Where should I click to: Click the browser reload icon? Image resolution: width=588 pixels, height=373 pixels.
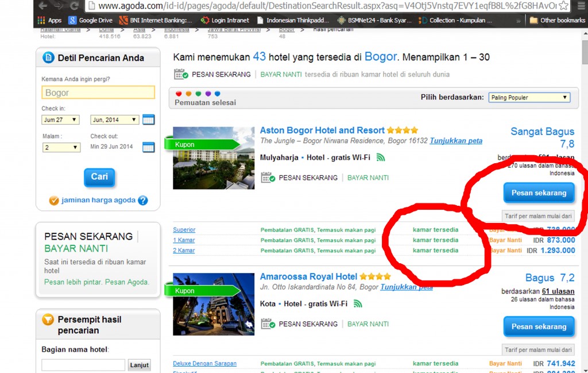(x=74, y=6)
